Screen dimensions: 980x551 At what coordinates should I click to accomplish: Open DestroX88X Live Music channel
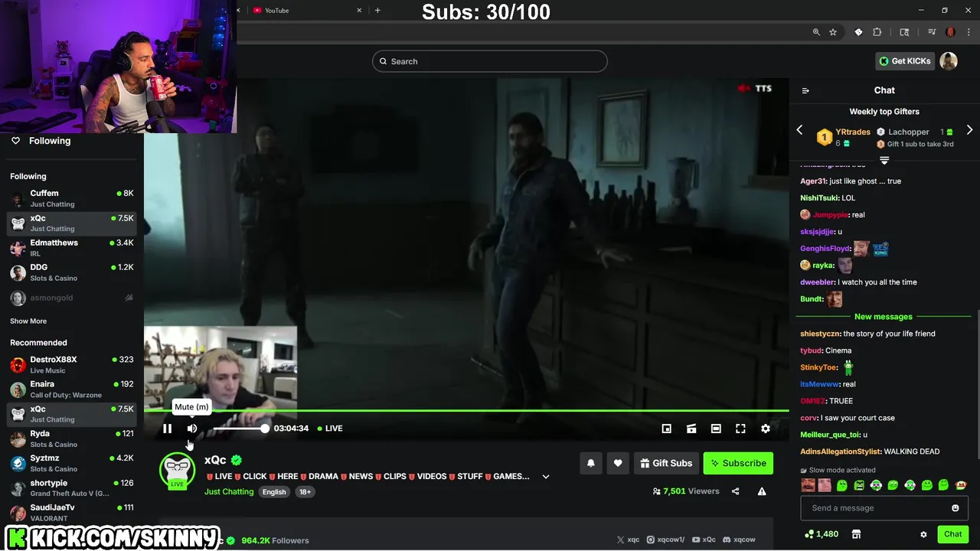(x=72, y=365)
